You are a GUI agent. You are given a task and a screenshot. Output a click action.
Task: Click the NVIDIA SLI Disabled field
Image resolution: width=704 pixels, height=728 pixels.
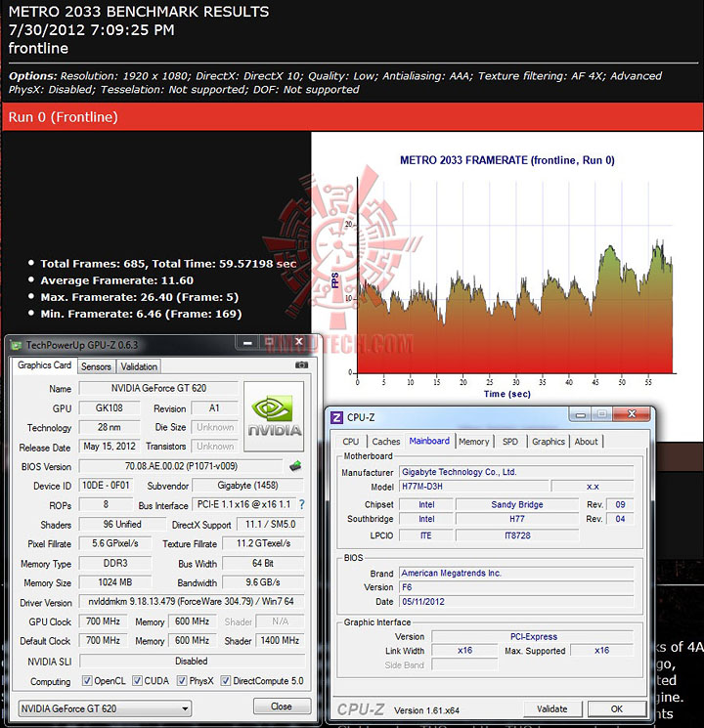point(192,661)
